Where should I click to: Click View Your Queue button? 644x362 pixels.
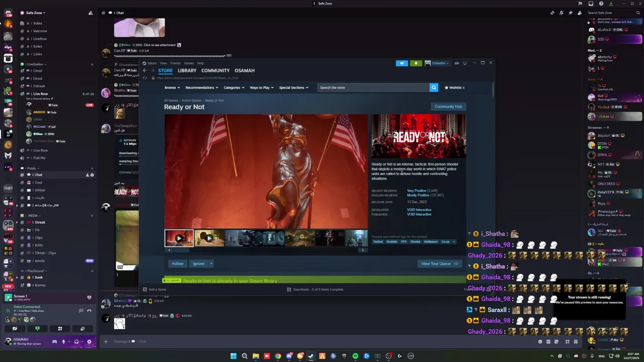tap(440, 263)
